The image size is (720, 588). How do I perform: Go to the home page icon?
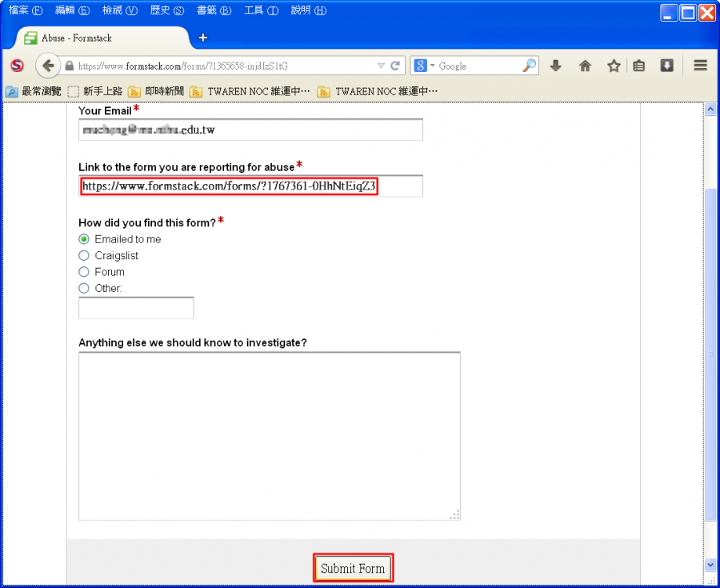585,66
